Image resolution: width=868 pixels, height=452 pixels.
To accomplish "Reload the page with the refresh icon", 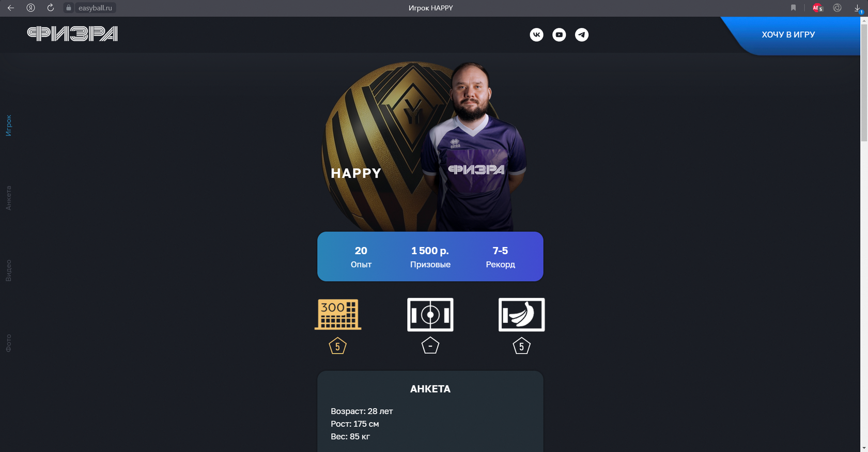I will coord(50,8).
